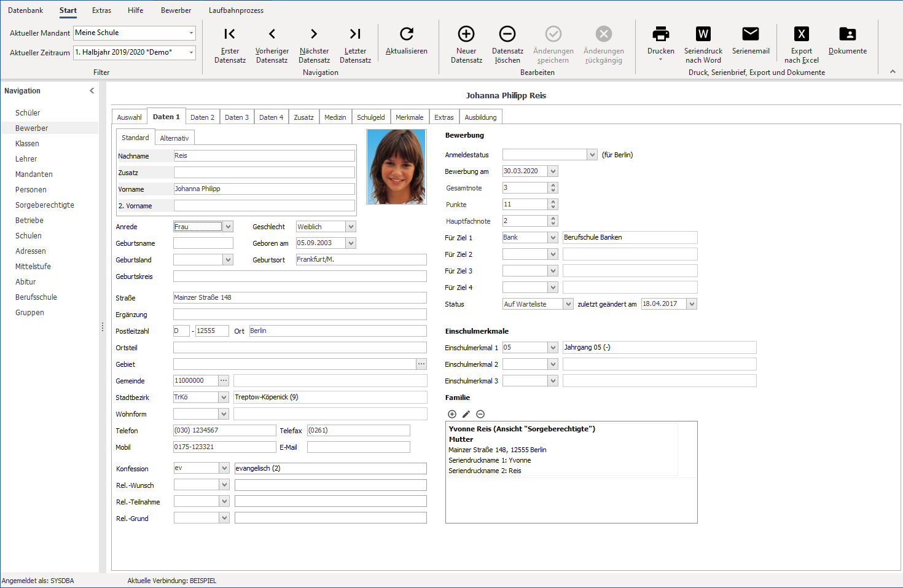The height and width of the screenshot is (588, 903).
Task: Add a family member with plus icon
Action: coord(452,414)
